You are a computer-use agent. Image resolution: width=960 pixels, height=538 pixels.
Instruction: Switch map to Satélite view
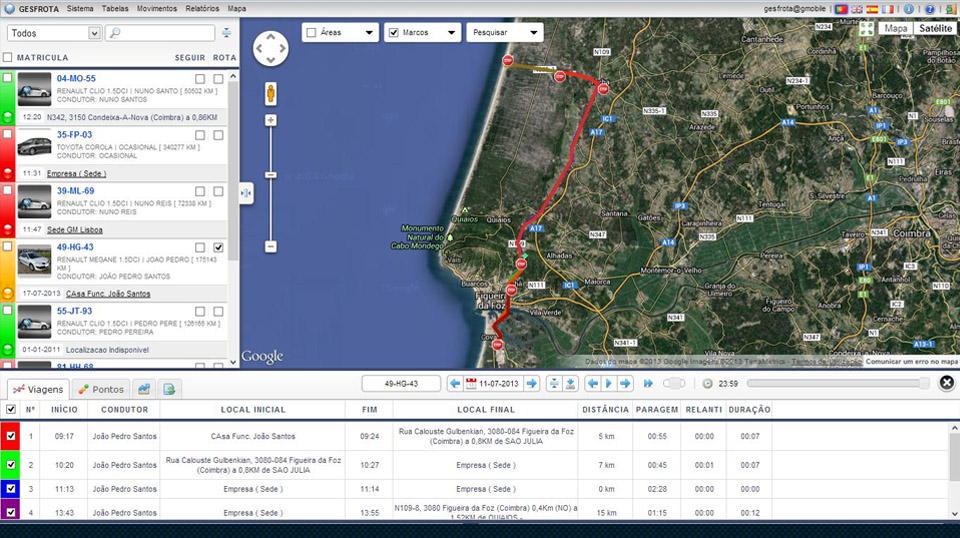935,28
